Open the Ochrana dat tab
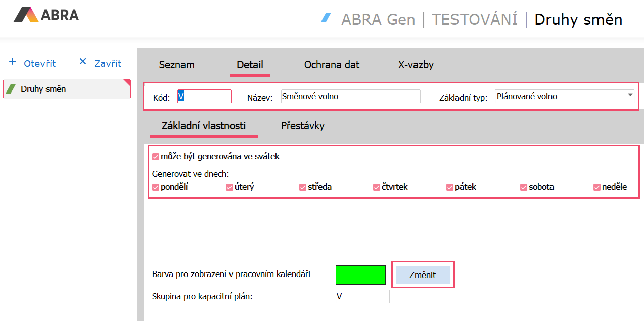 pyautogui.click(x=332, y=65)
